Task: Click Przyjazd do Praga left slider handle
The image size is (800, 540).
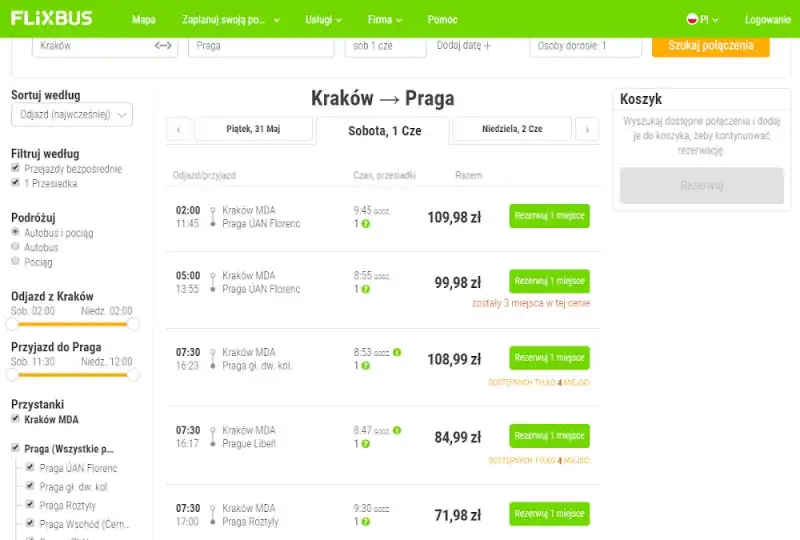Action: [x=11, y=375]
